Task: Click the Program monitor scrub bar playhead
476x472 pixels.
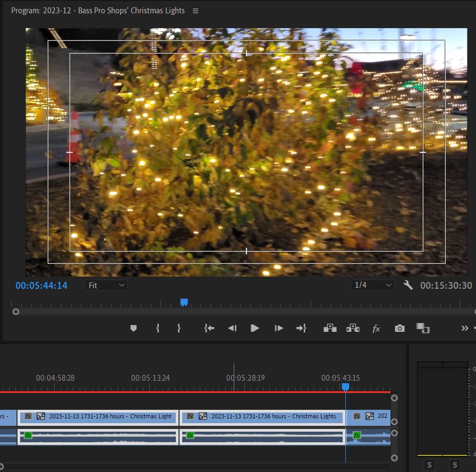Action: pos(184,303)
